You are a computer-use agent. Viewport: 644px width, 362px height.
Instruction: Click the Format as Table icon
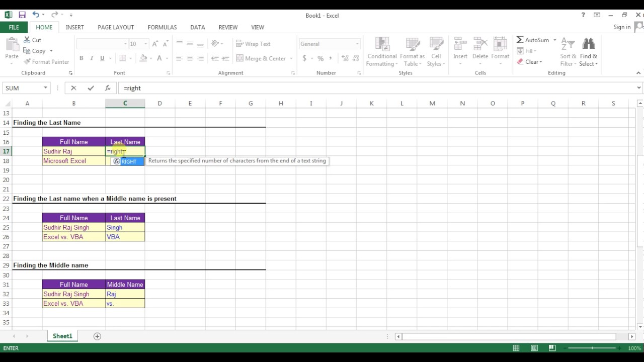point(412,45)
